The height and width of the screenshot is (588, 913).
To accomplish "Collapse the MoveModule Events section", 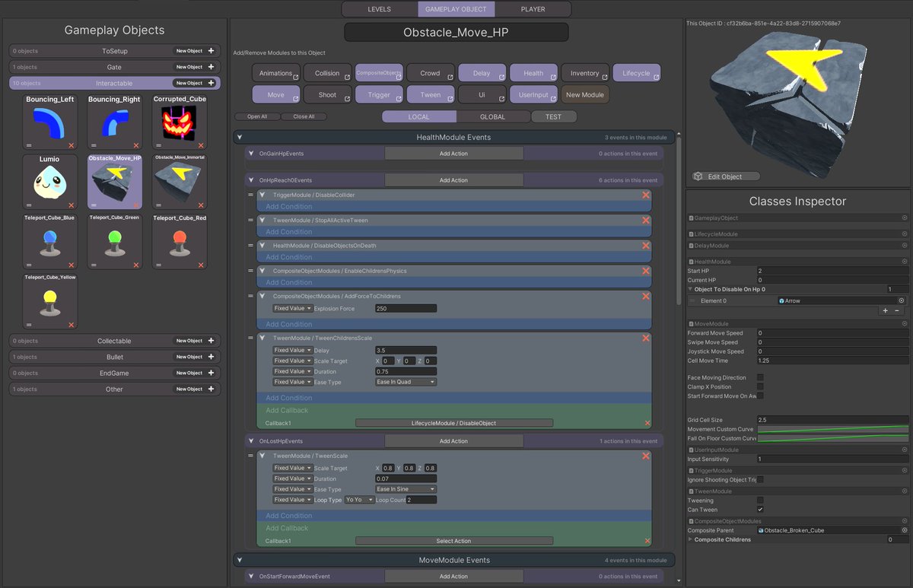I will [240, 561].
